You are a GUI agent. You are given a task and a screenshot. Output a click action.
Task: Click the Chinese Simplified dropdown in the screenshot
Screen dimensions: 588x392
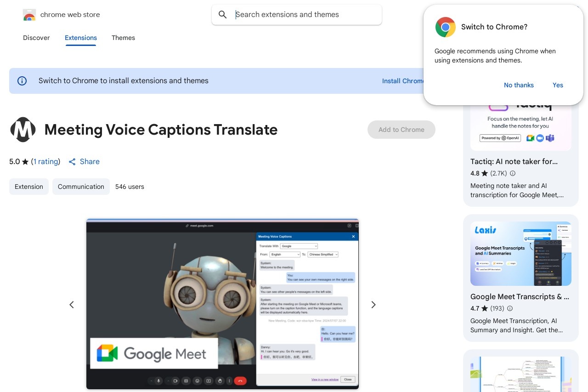(x=323, y=255)
